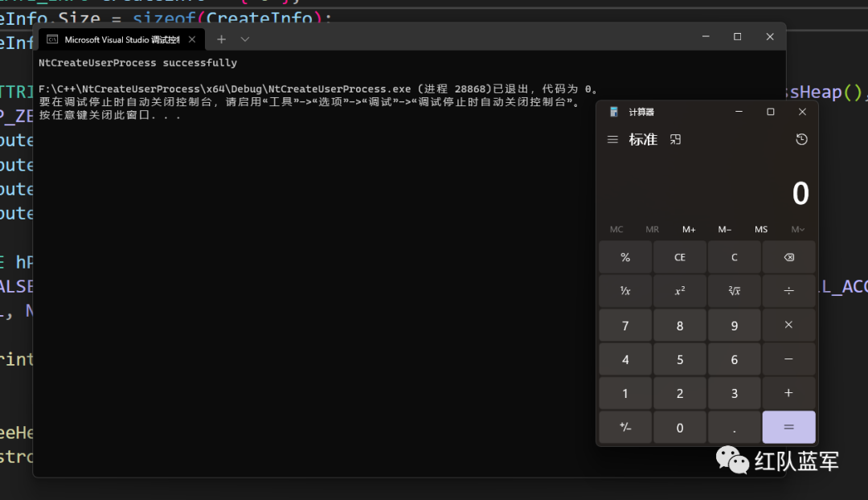The width and height of the screenshot is (868, 500).
Task: Click the '标准' mode title in calculator
Action: pyautogui.click(x=643, y=140)
